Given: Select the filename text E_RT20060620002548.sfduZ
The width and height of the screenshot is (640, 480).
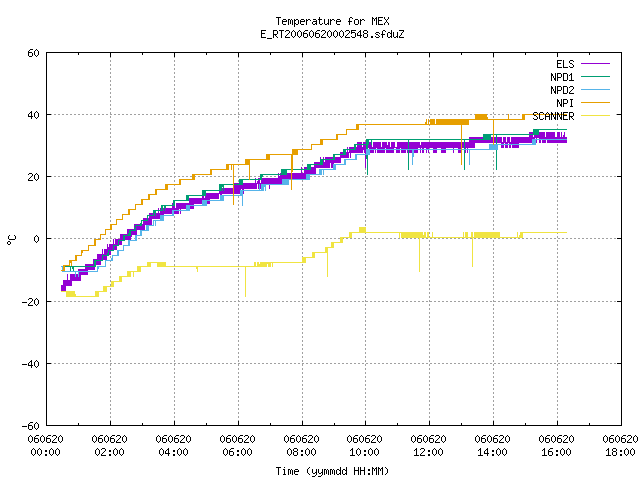Looking at the screenshot, I should tap(332, 34).
